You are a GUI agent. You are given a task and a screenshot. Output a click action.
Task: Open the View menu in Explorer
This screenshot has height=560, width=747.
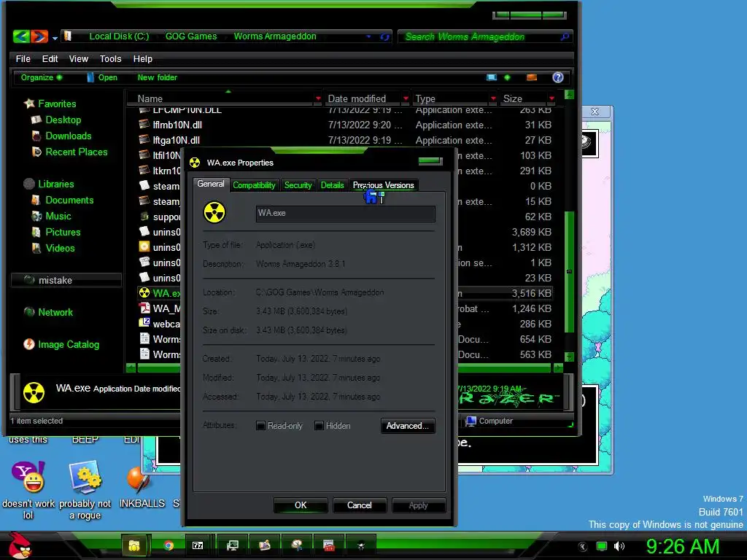(x=79, y=58)
